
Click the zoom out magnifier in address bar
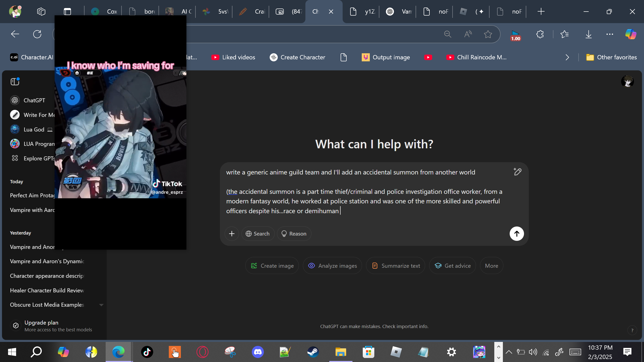click(x=448, y=34)
